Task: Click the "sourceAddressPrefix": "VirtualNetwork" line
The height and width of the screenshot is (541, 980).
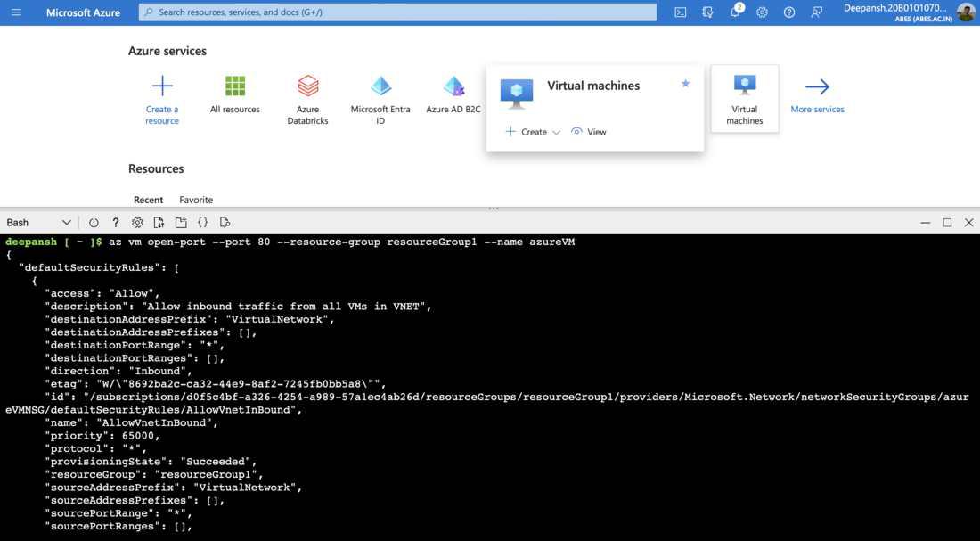Action: pyautogui.click(x=173, y=488)
